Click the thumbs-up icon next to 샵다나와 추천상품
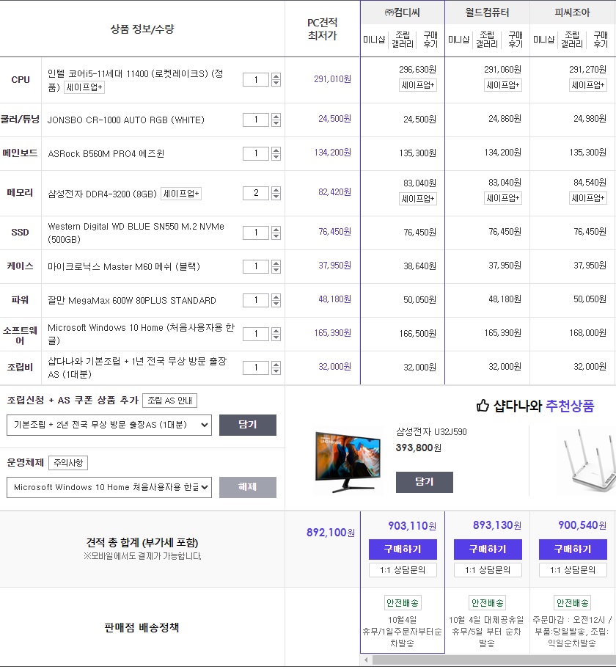The width and height of the screenshot is (616, 672). 483,406
